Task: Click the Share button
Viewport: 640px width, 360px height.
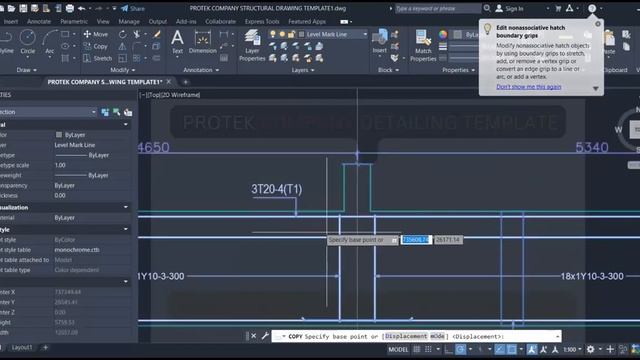Action: point(133,8)
